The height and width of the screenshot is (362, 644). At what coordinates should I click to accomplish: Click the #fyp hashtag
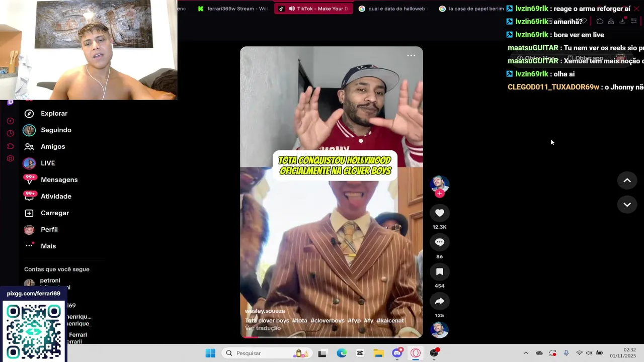pyautogui.click(x=354, y=321)
